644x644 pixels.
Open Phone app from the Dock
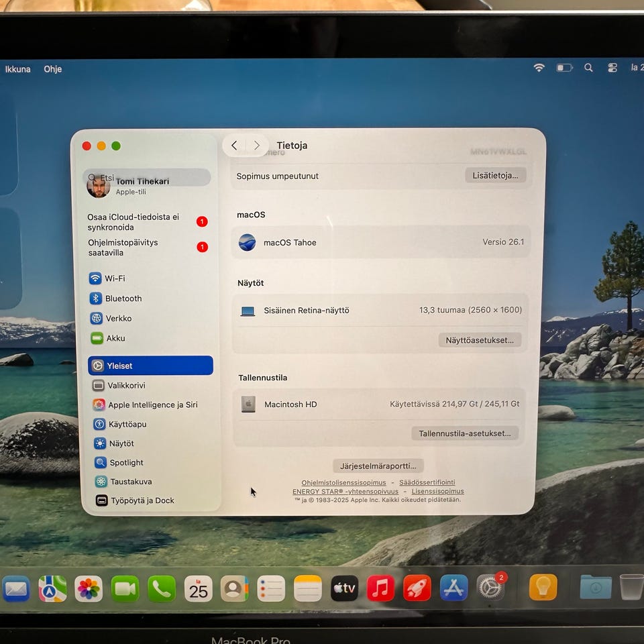(162, 589)
